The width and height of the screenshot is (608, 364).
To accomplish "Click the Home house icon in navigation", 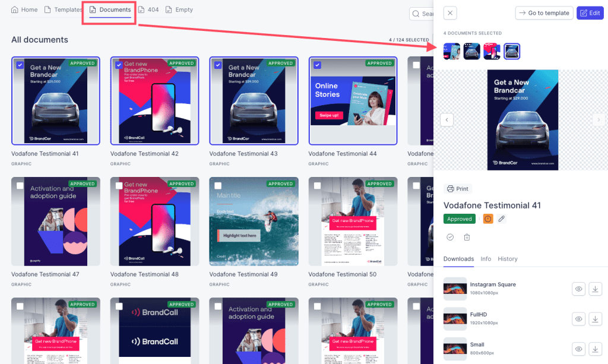I will tap(15, 10).
